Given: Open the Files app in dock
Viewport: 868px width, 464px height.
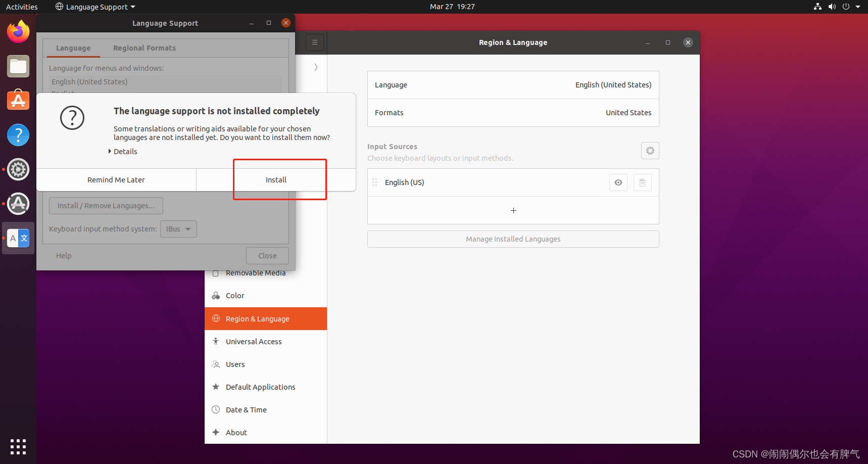Looking at the screenshot, I should (18, 66).
